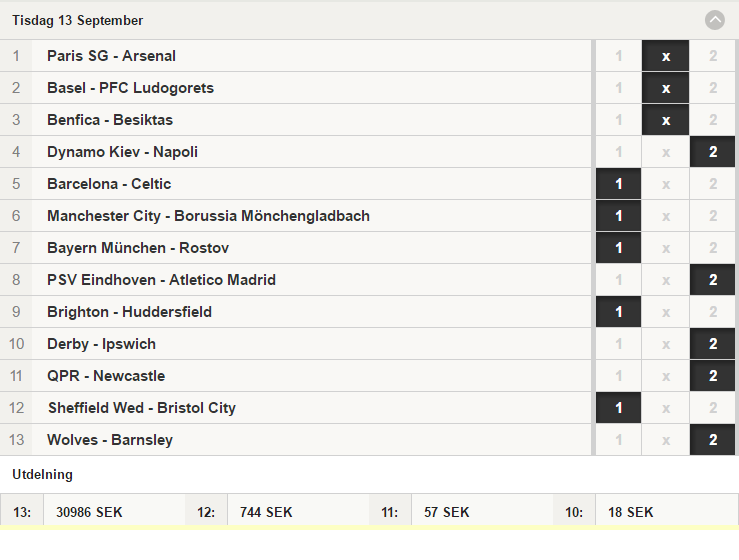Toggle 1 for Manchester City - Borussia Mönchengladbach
739x560 pixels.
618,216
